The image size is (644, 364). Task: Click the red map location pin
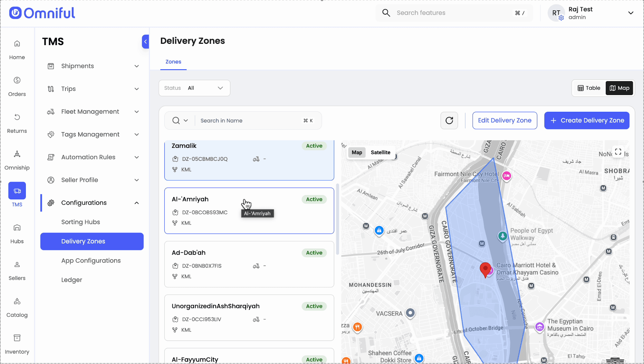pyautogui.click(x=485, y=269)
